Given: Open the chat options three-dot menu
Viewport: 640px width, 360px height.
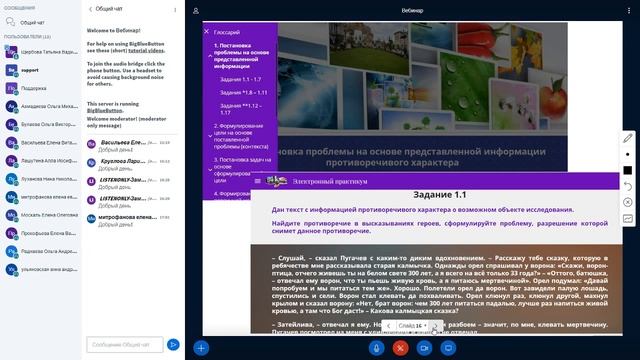Looking at the screenshot, I should pos(175,9).
